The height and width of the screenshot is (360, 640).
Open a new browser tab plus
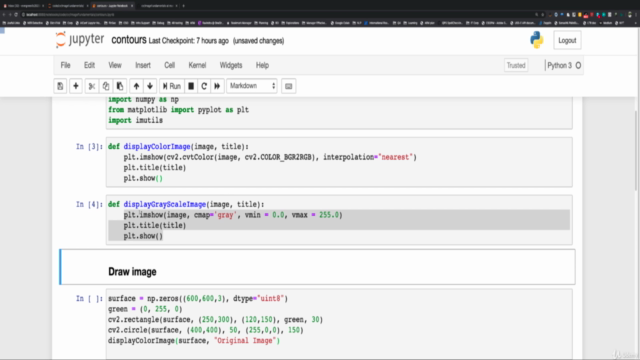click(183, 6)
